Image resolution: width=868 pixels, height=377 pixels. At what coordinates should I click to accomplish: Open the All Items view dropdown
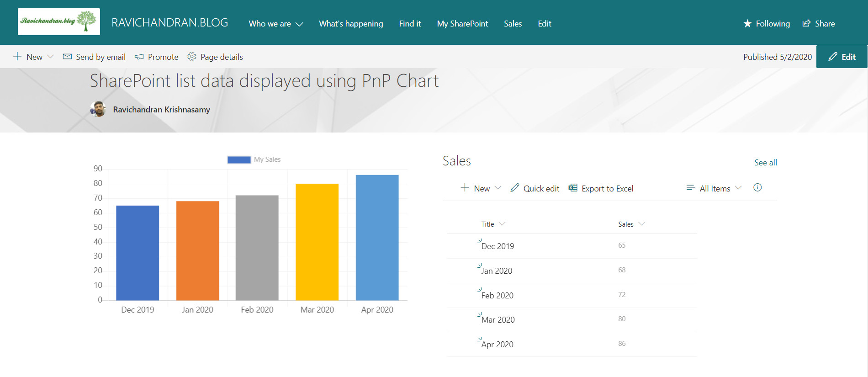coord(714,188)
